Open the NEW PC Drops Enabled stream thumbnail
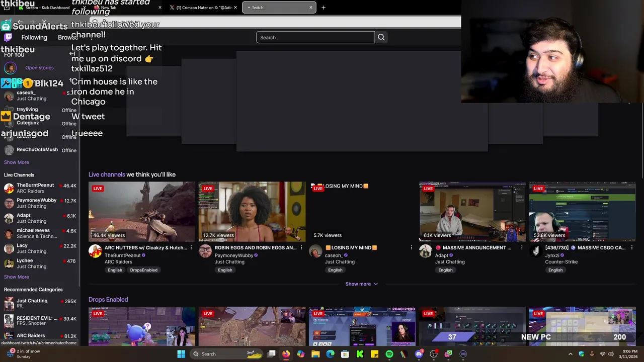This screenshot has height=362, width=644. click(x=583, y=326)
